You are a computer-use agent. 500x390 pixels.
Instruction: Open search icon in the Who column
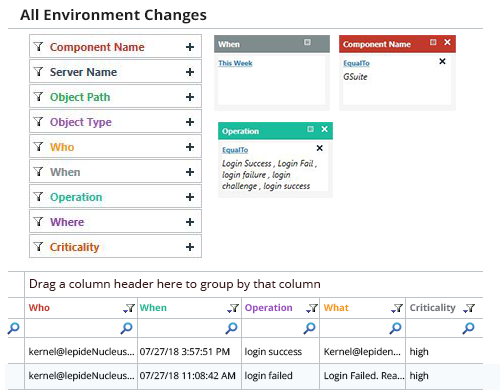(x=126, y=328)
